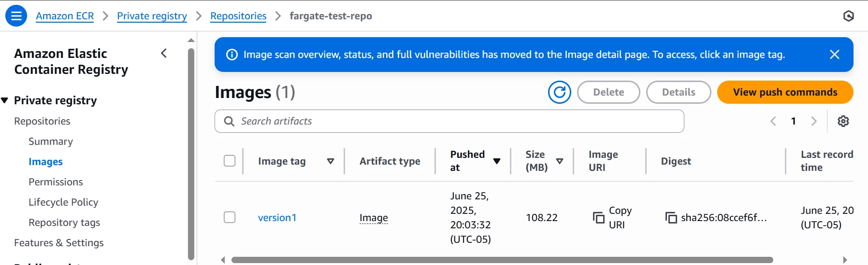Open the Repositories breadcrumb link
The width and height of the screenshot is (868, 265).
pos(238,16)
